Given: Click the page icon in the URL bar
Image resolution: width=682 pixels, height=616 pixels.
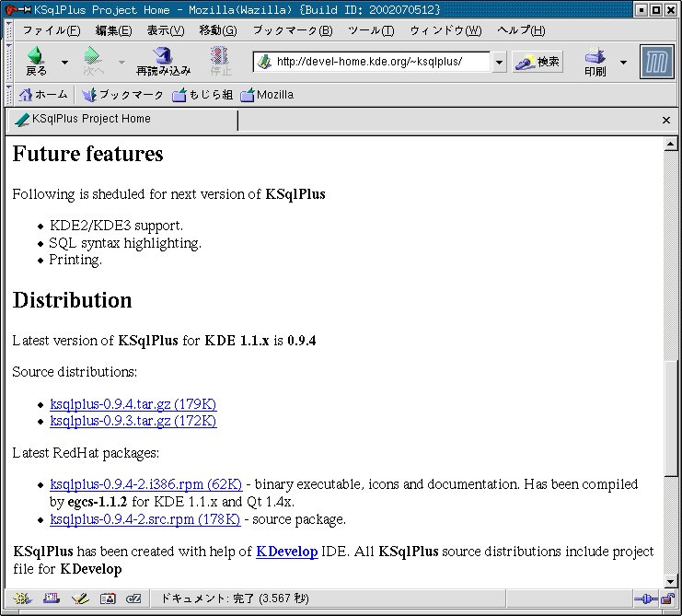Looking at the screenshot, I should 264,62.
